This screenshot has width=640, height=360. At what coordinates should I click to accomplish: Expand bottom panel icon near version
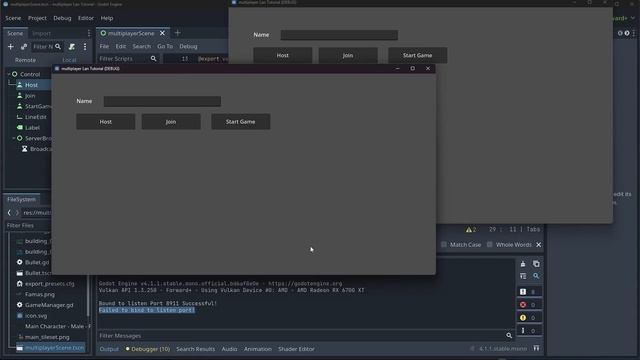pos(536,348)
